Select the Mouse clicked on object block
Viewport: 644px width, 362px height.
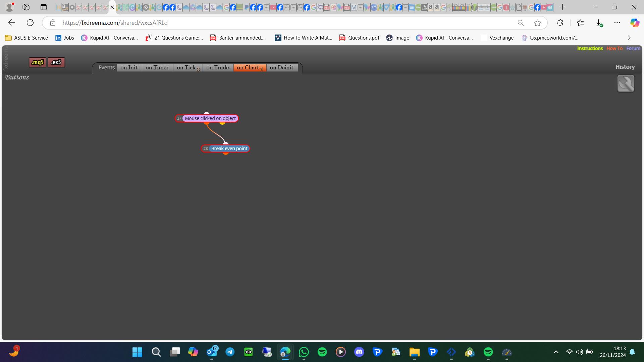[207, 118]
